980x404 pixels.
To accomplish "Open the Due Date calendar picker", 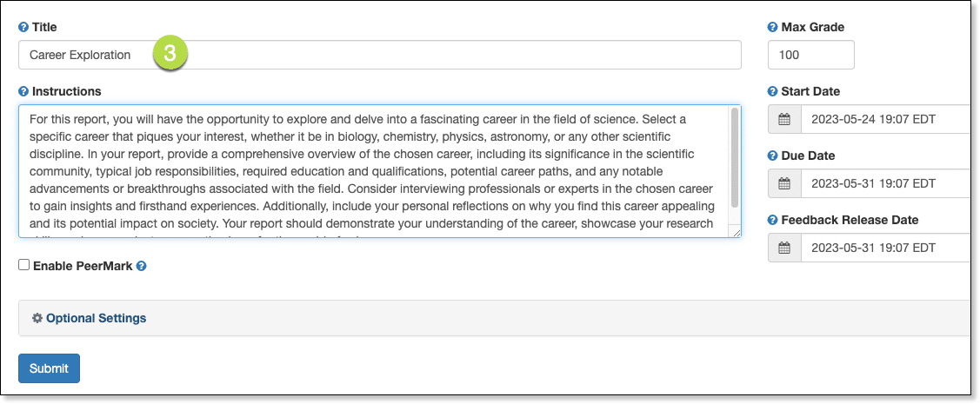I will pos(784,183).
